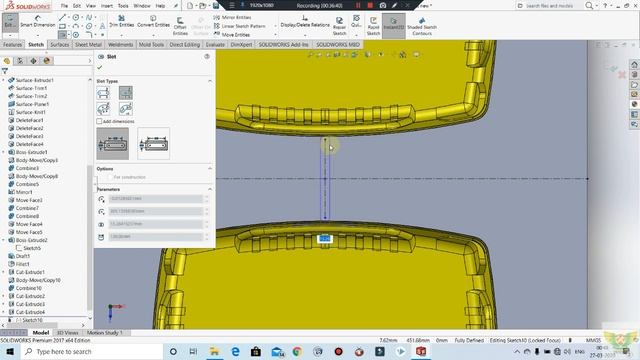This screenshot has width=640, height=360.
Task: Collapse the Options section
Action: [x=210, y=169]
